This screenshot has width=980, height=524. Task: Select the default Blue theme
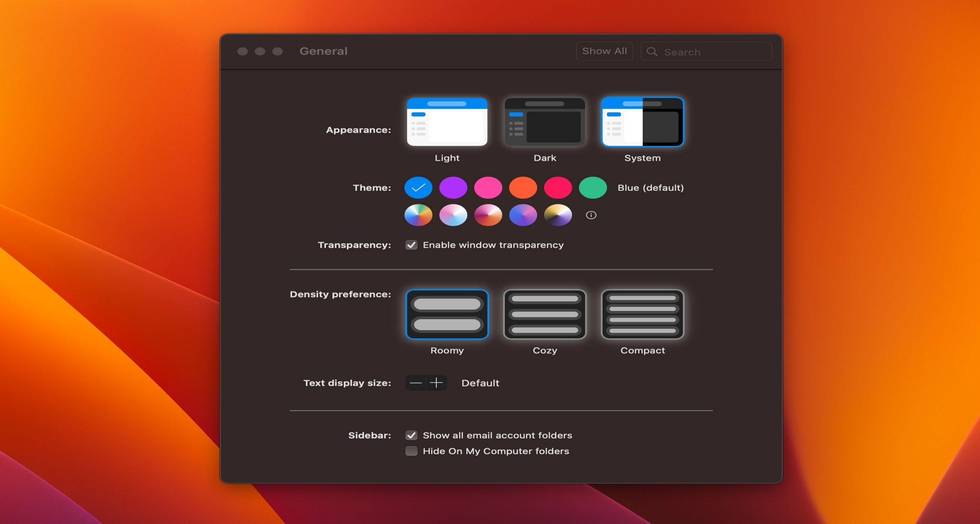[418, 187]
